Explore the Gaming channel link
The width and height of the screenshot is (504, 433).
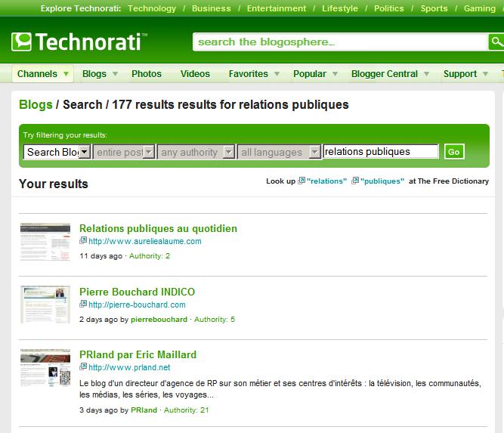[x=480, y=8]
